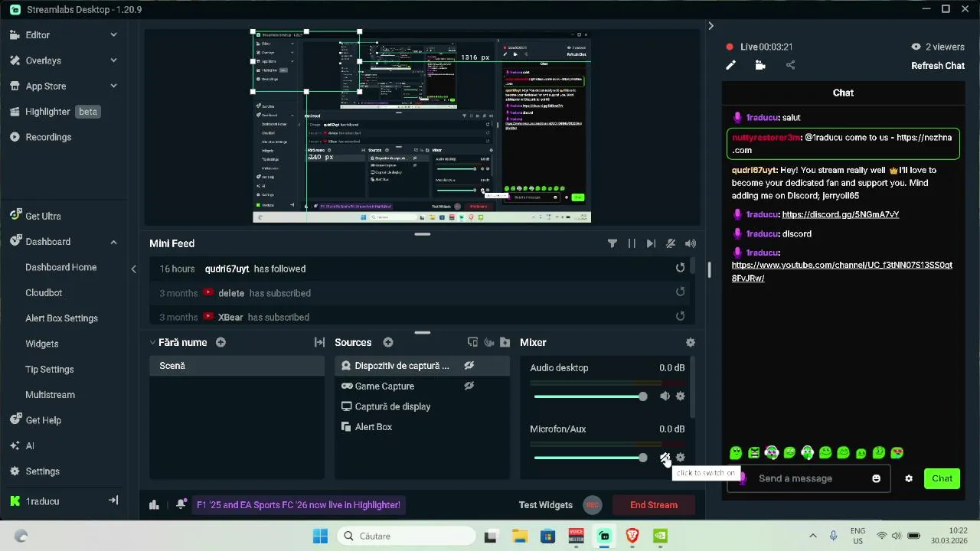Click the green Chat send button

(942, 478)
